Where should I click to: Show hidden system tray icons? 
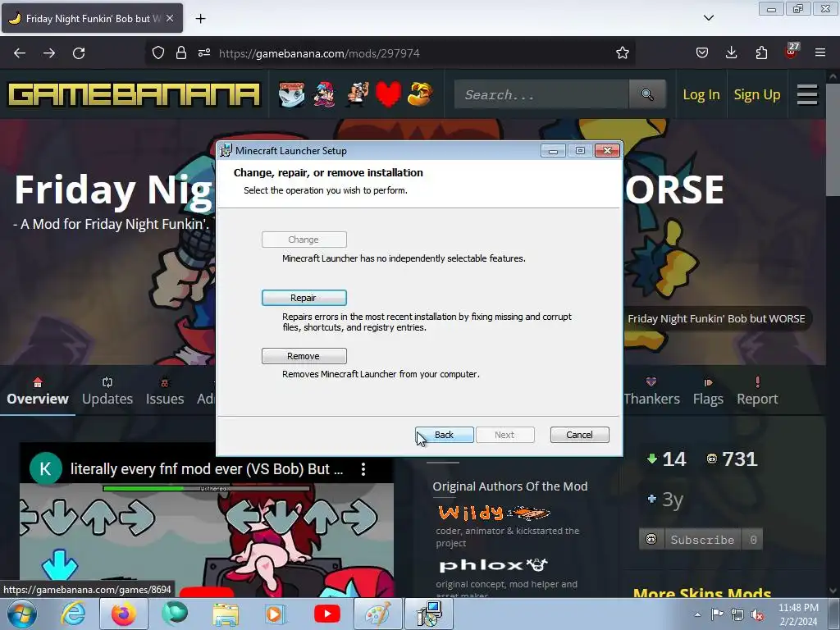click(697, 614)
